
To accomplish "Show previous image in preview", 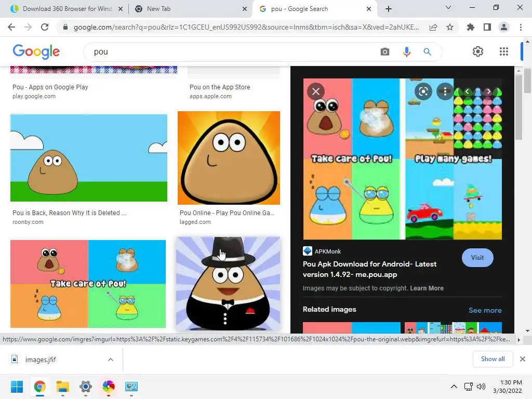I will [467, 91].
